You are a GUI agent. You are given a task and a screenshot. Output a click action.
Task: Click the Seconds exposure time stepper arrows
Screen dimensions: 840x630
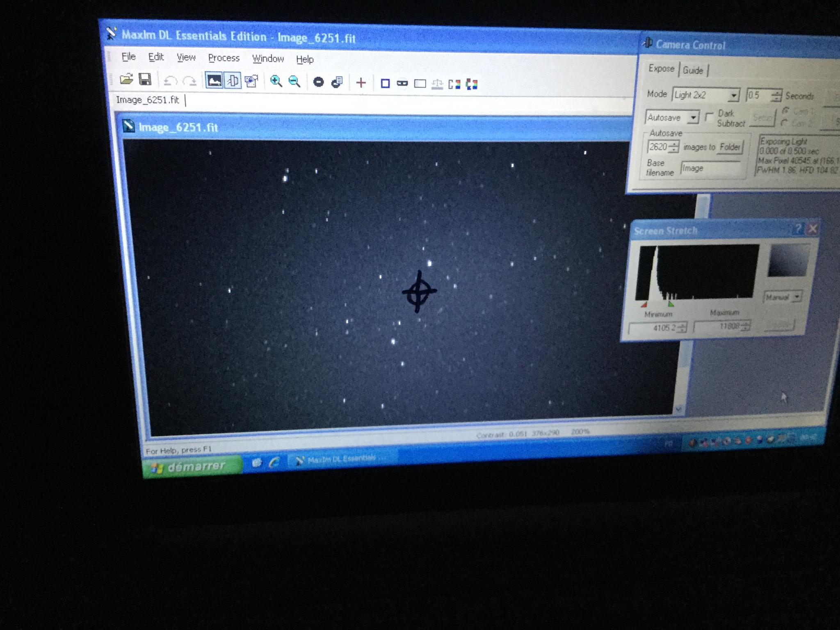[x=776, y=96]
